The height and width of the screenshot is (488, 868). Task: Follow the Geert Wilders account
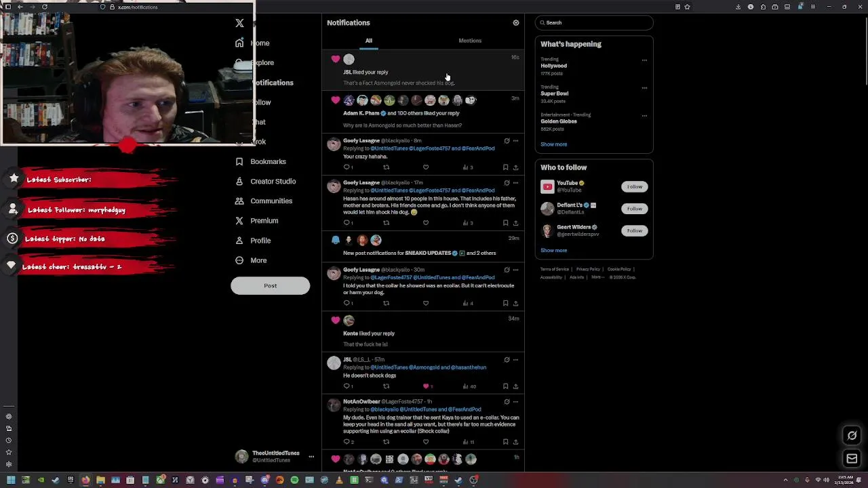634,230
